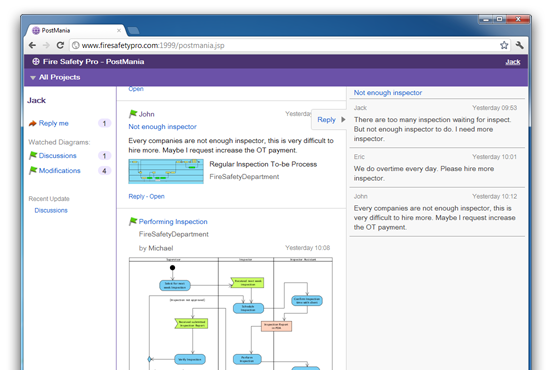Select Eric's comment about overtime

pos(437,167)
